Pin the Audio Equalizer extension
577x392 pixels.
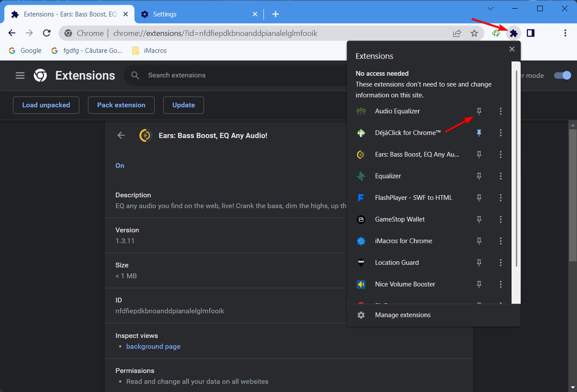tap(479, 111)
